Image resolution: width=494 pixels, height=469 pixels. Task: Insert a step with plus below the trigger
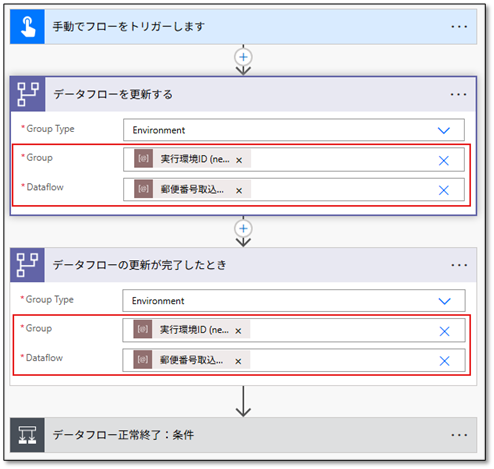tap(243, 57)
